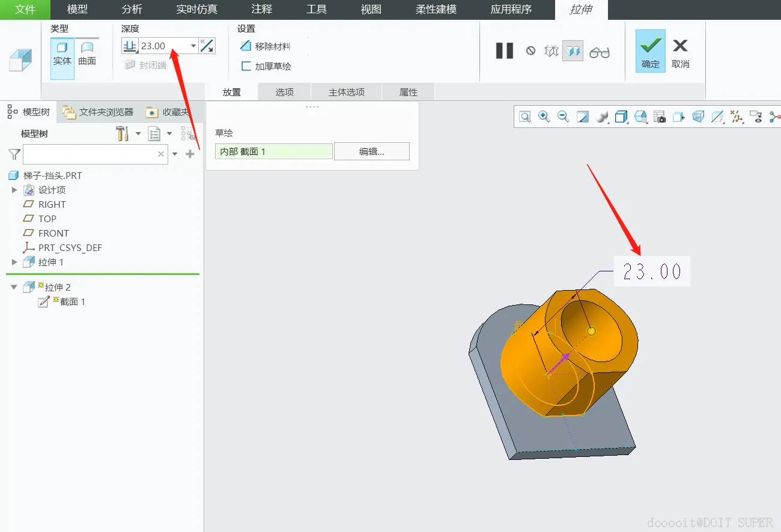781x532 pixels.
Task: Select the FRONT datum plane
Action: (46, 233)
